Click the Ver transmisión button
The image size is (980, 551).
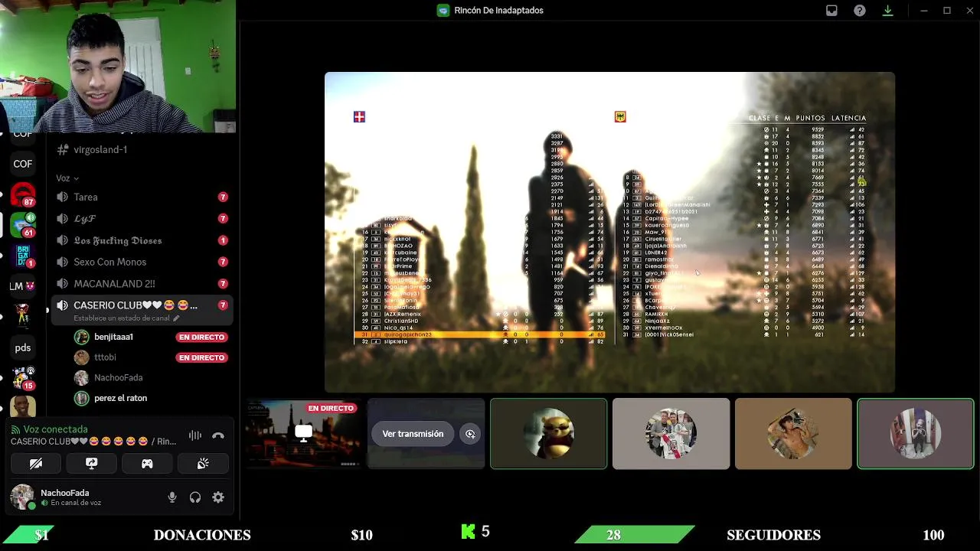pos(413,434)
